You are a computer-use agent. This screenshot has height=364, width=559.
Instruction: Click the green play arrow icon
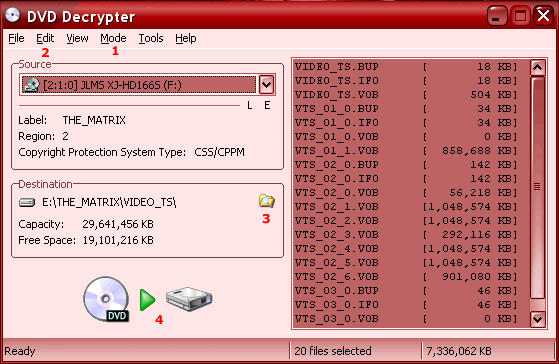147,300
